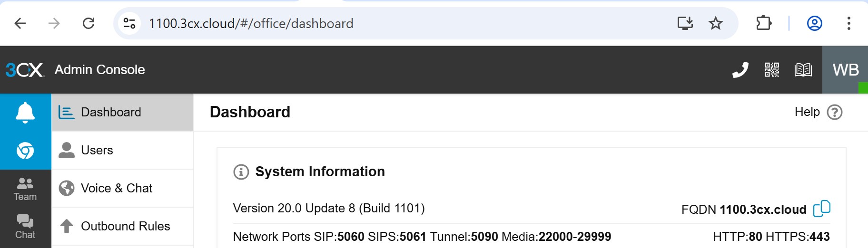Bookmark this page with the star

click(x=715, y=23)
